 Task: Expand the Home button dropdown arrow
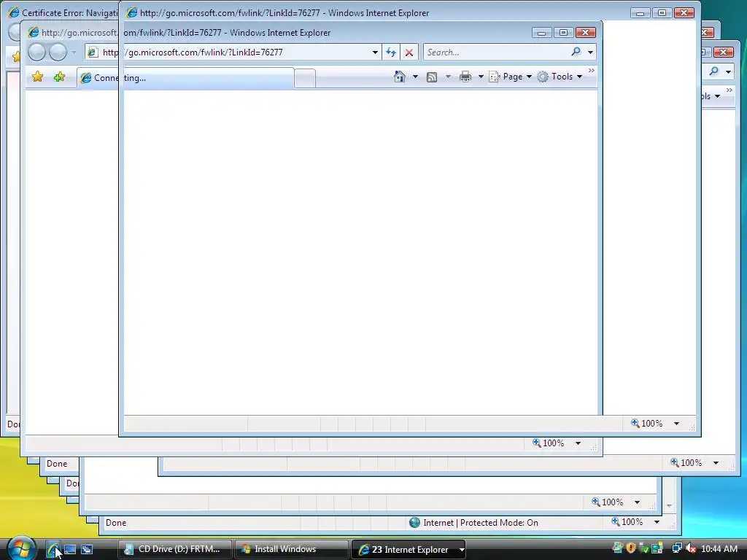[415, 77]
